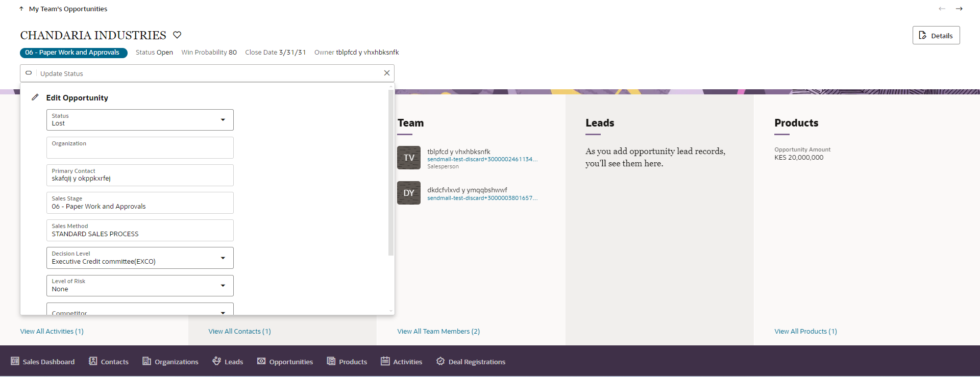Click View All Contacts (1) link
The width and height of the screenshot is (980, 377).
coord(239,331)
